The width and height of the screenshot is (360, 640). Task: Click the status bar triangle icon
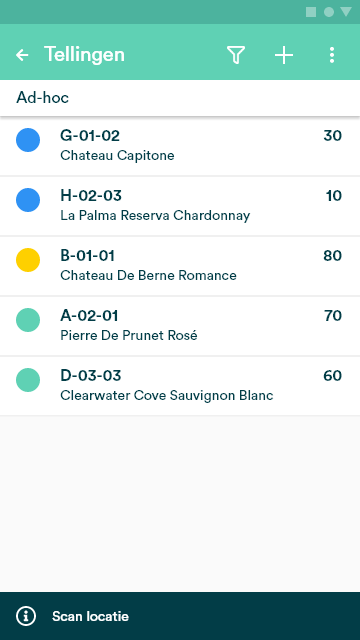(346, 12)
